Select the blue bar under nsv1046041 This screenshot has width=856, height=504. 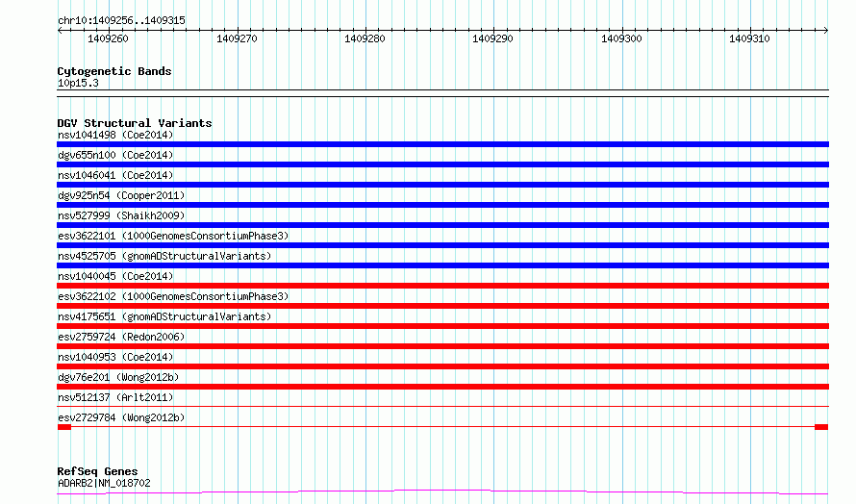[x=442, y=185]
